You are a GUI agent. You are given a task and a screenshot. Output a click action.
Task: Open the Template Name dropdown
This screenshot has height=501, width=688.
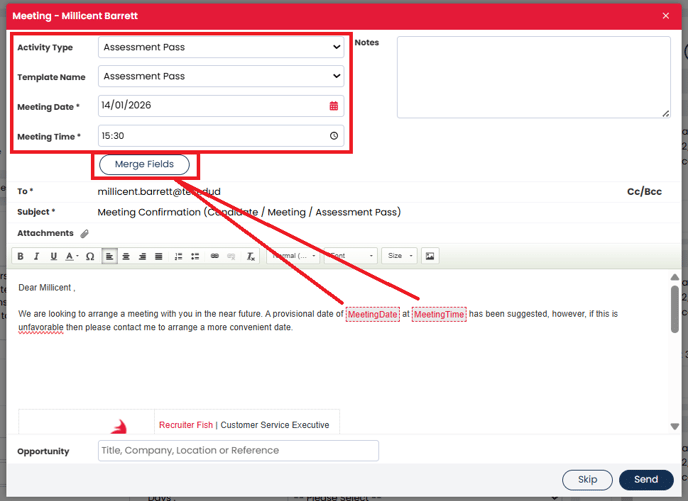[x=221, y=76]
